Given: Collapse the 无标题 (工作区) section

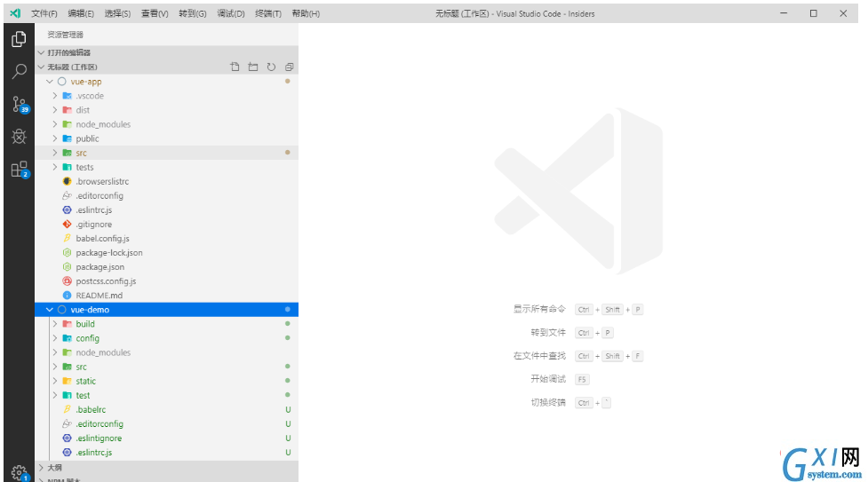Looking at the screenshot, I should [x=41, y=67].
